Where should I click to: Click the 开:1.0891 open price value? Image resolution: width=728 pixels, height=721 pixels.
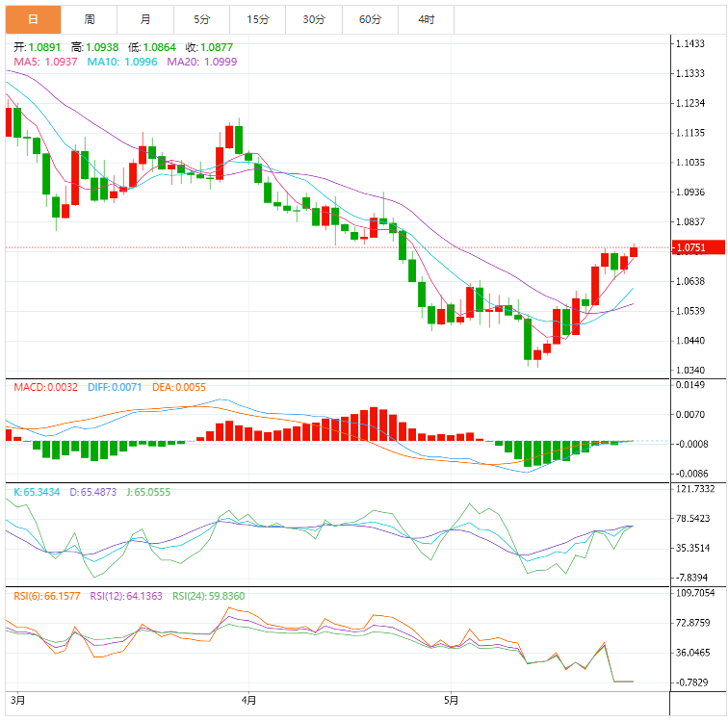click(x=38, y=47)
